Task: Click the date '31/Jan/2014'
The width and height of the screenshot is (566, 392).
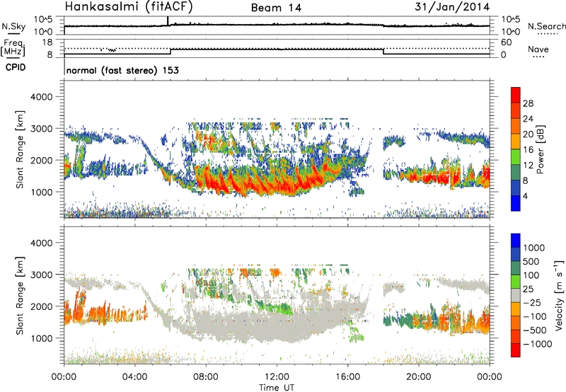Action: click(x=452, y=6)
